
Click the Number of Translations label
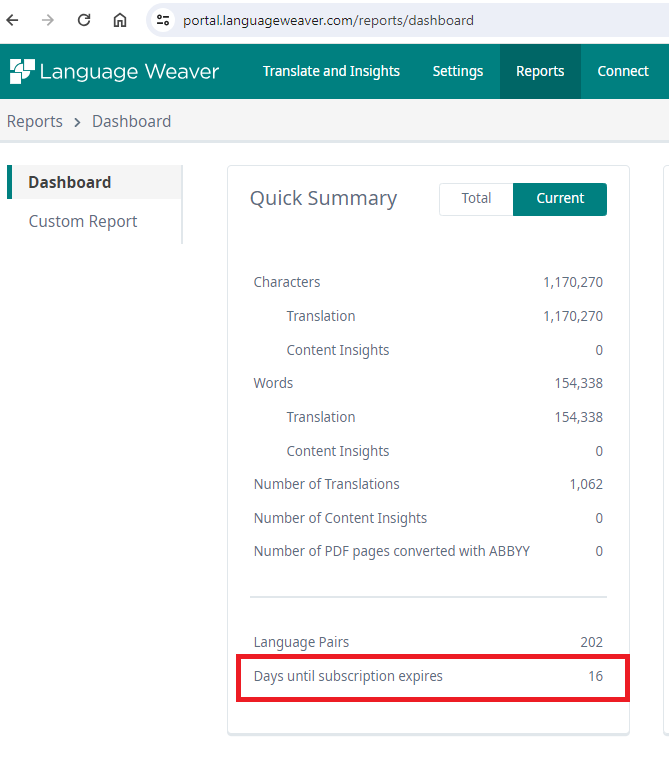point(326,484)
